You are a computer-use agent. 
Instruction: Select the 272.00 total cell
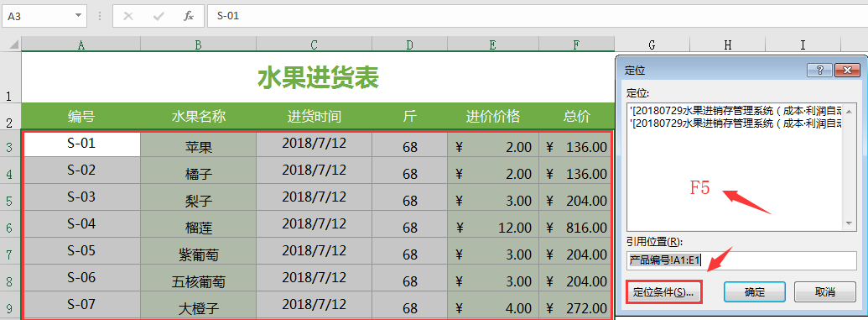coord(575,305)
